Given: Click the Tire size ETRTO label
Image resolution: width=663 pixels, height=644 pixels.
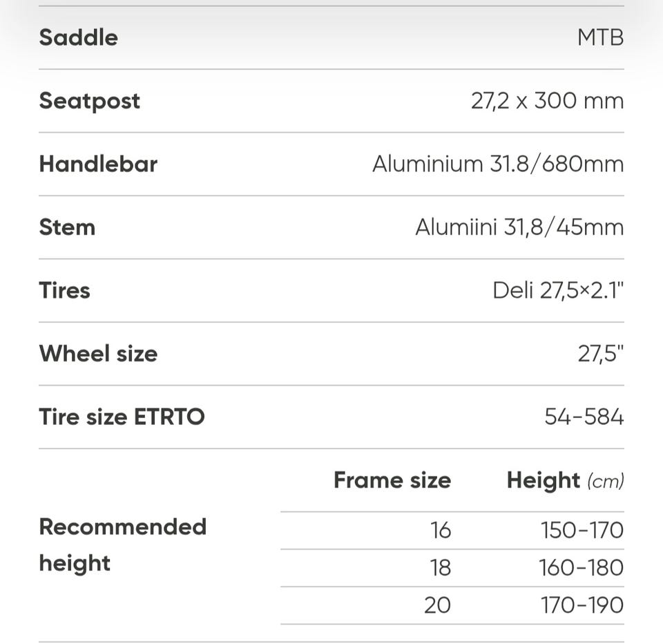Looking at the screenshot, I should 122,417.
